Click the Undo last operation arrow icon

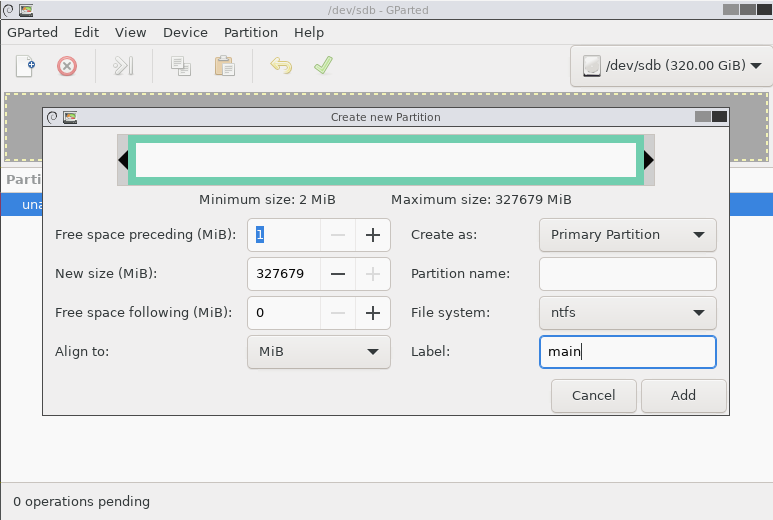[281, 66]
